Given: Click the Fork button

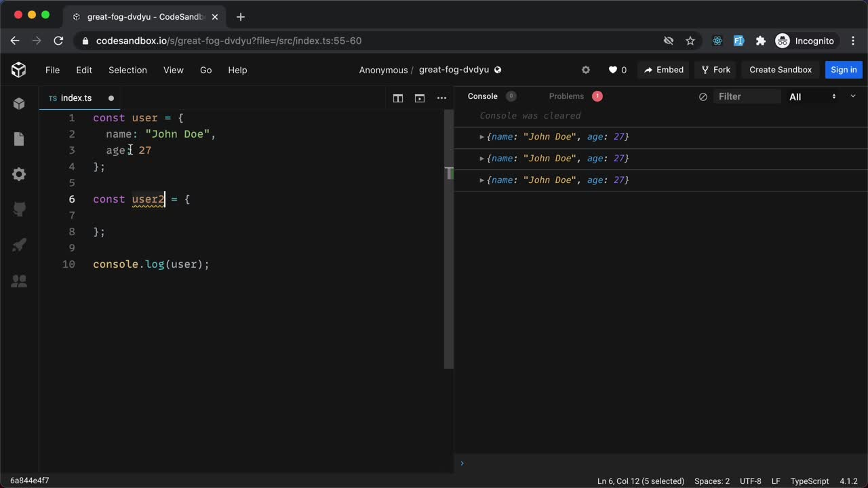Looking at the screenshot, I should pos(715,69).
